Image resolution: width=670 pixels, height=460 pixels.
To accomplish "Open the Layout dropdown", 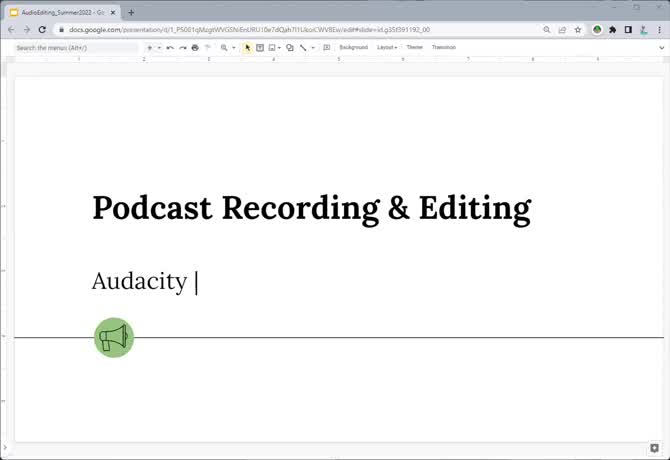I will (387, 48).
